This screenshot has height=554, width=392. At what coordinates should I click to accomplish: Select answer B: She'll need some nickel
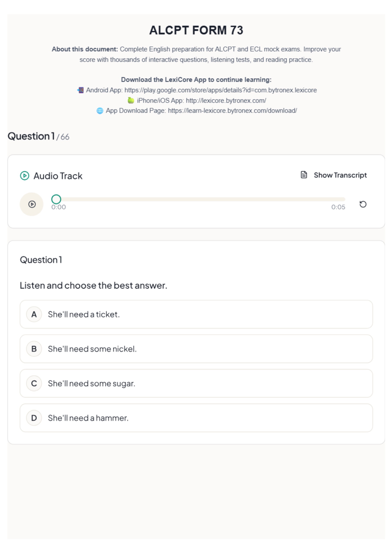[x=196, y=349]
